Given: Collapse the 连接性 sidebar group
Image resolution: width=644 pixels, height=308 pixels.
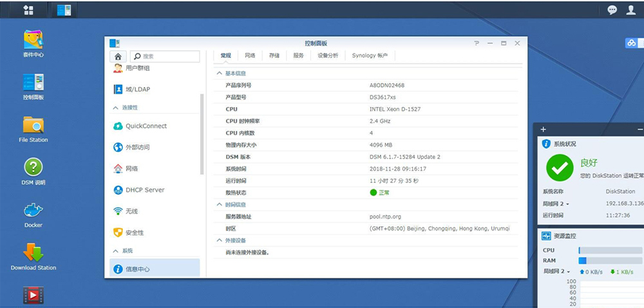Looking at the screenshot, I should point(116,108).
